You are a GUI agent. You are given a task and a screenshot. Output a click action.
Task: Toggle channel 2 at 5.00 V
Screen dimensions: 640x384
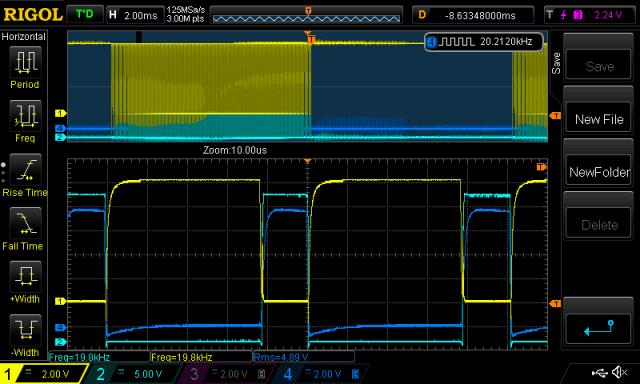135,374
